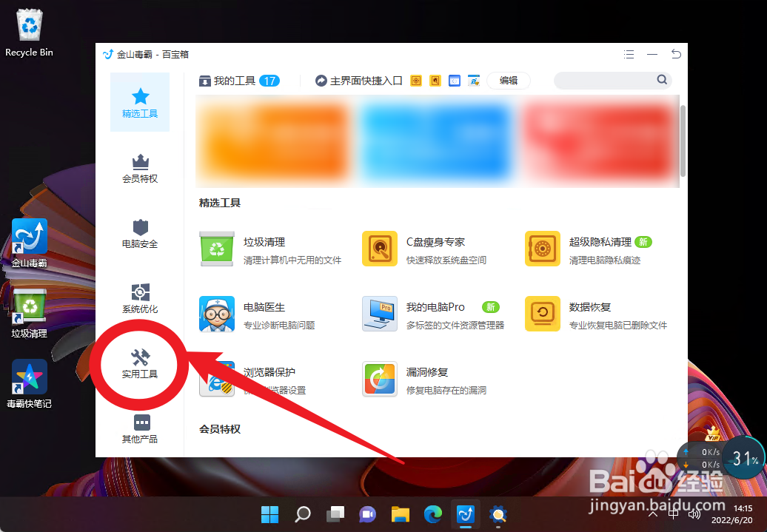
Task: Open the blue blurred banner
Action: tap(435, 142)
